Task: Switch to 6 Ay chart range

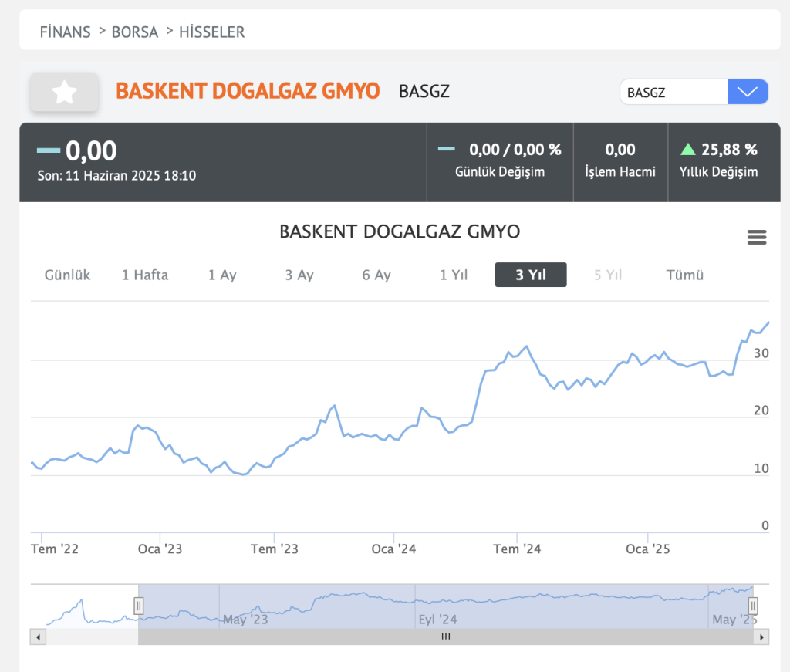Action: click(x=376, y=275)
